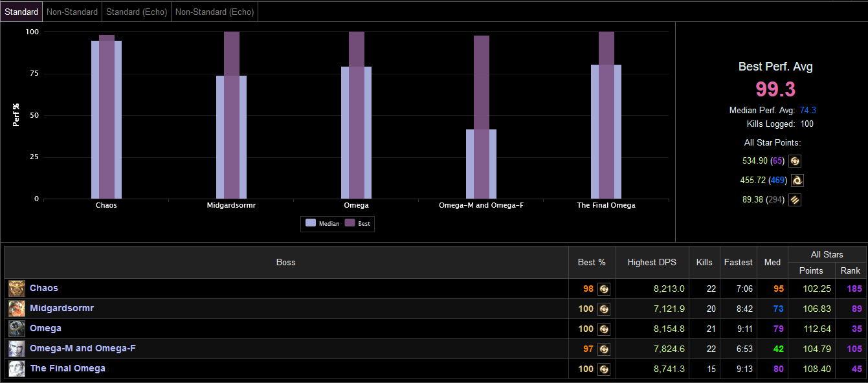Sort table by Highest DPS column header
Screen dimensions: 868x383
(652, 262)
